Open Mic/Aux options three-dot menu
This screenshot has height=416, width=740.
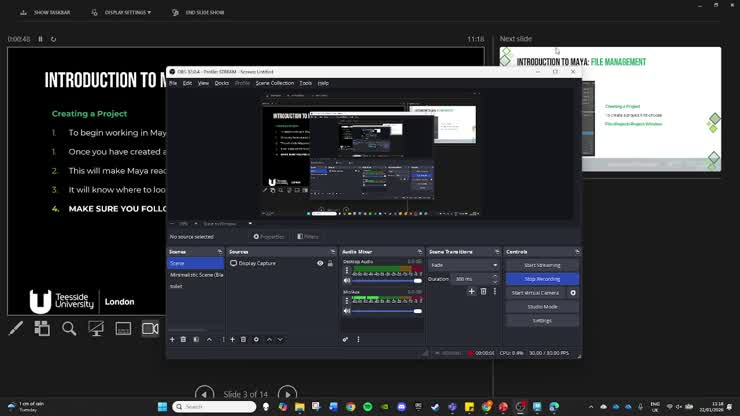(347, 301)
